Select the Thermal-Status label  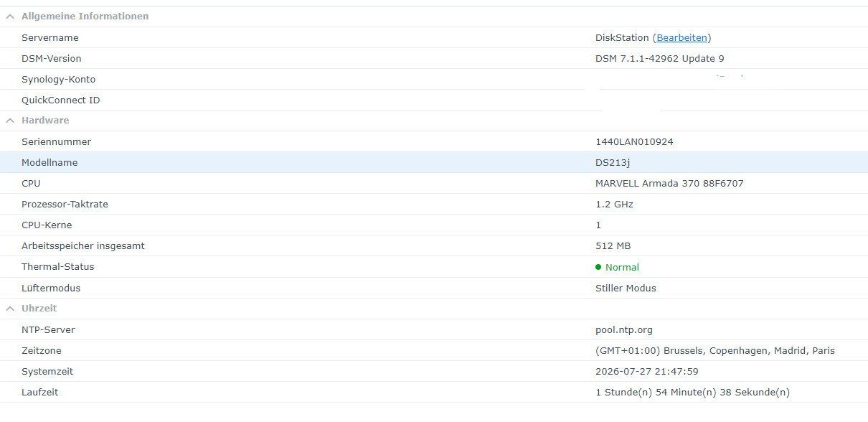58,267
